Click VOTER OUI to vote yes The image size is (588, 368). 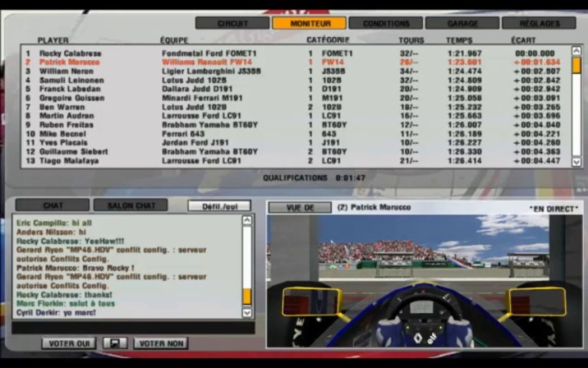(x=69, y=343)
